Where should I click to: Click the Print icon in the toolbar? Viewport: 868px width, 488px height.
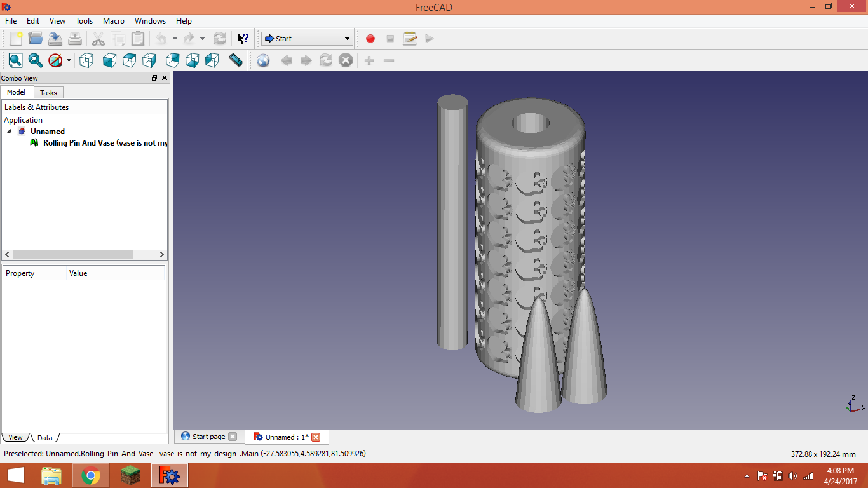(x=75, y=39)
